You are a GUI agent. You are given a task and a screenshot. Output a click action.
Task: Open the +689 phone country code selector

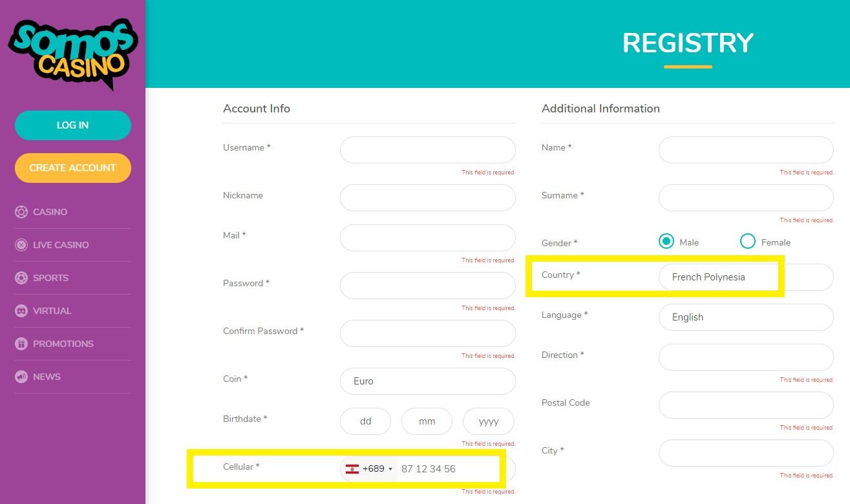[x=370, y=469]
